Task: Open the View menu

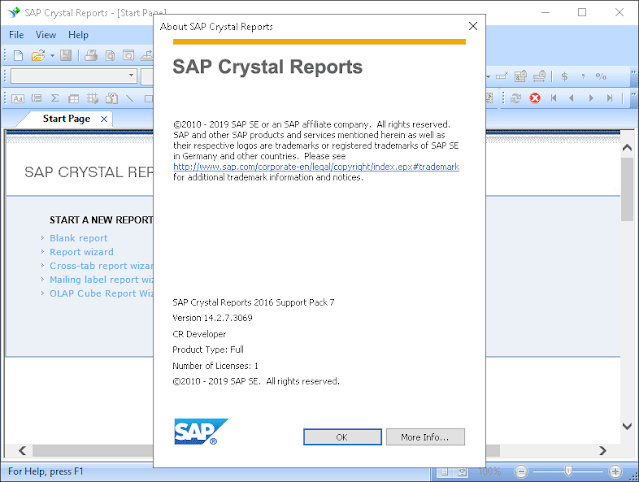Action: click(46, 35)
